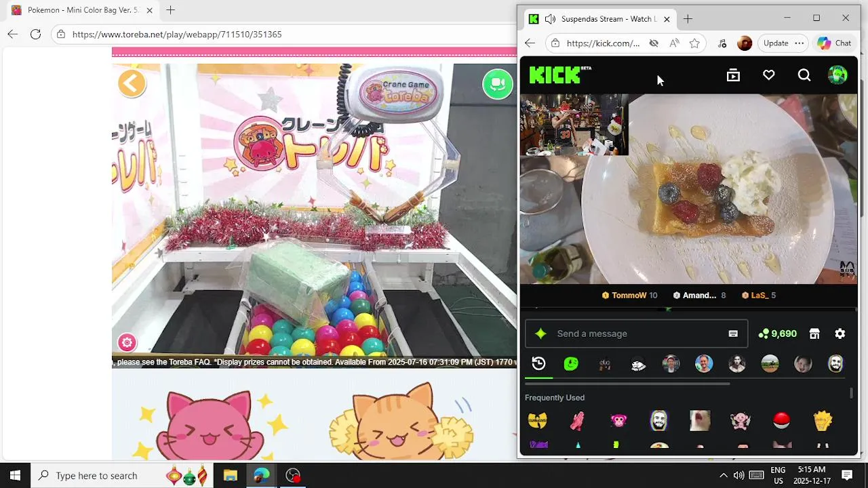Click the kick.com address bar

click(x=603, y=43)
